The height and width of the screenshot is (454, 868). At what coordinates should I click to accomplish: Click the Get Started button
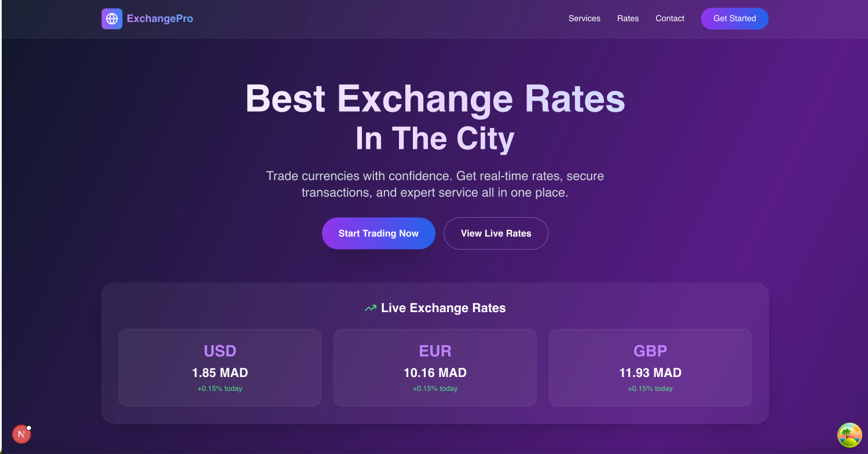[x=734, y=19]
